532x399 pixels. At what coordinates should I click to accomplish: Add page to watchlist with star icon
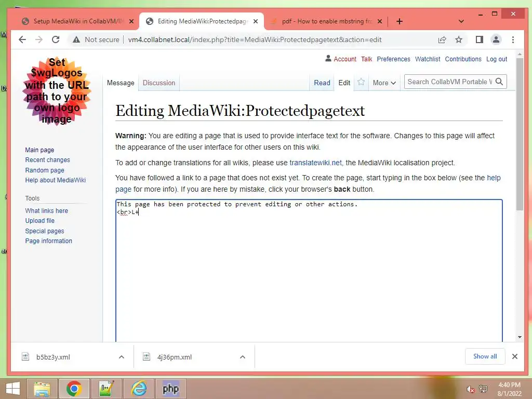coord(361,82)
